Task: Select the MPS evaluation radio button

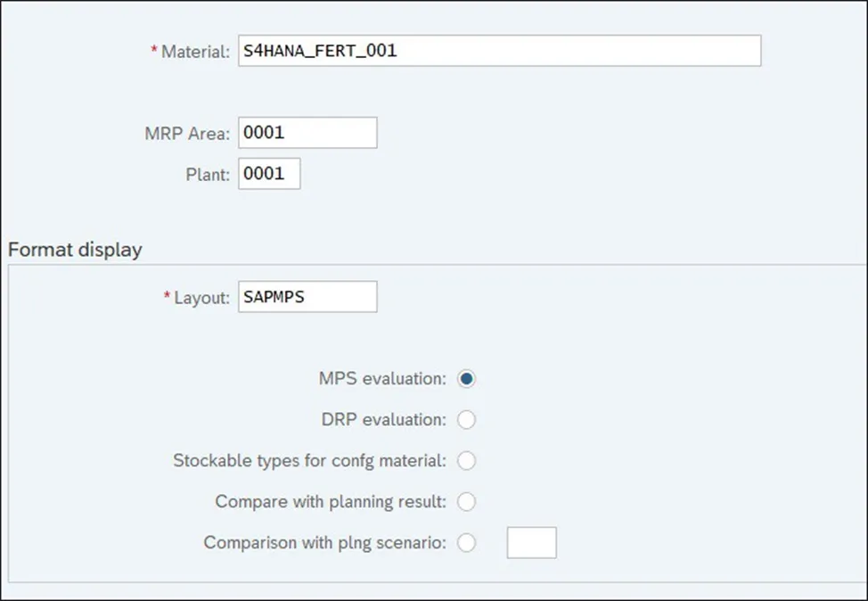Action: click(466, 379)
